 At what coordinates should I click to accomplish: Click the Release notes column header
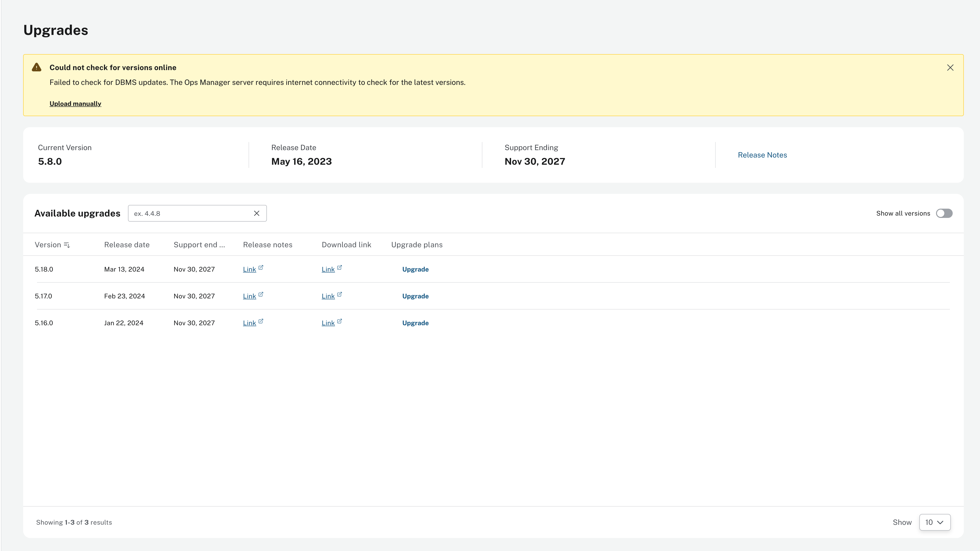click(x=268, y=245)
